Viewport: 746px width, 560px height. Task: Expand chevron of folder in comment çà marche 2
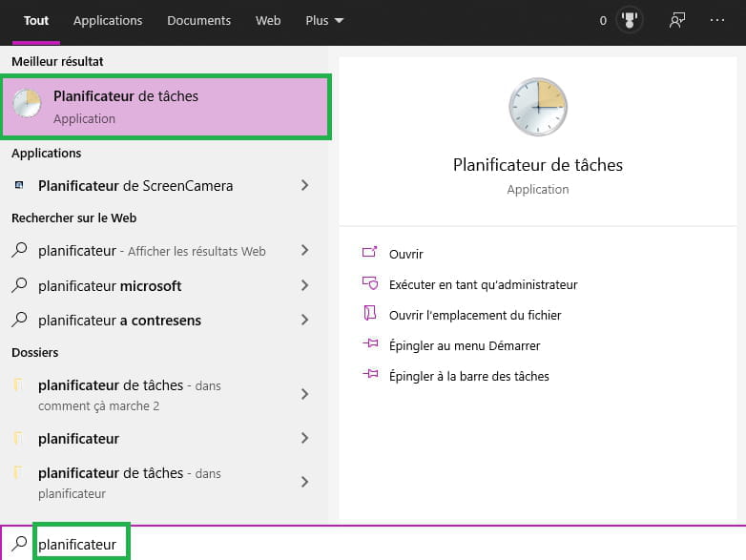coord(305,394)
